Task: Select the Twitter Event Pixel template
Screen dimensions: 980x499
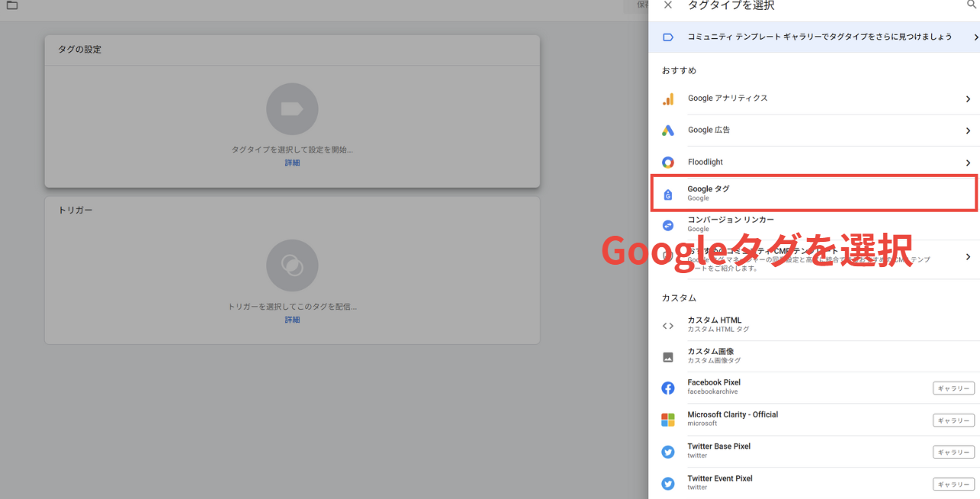Action: point(814,483)
